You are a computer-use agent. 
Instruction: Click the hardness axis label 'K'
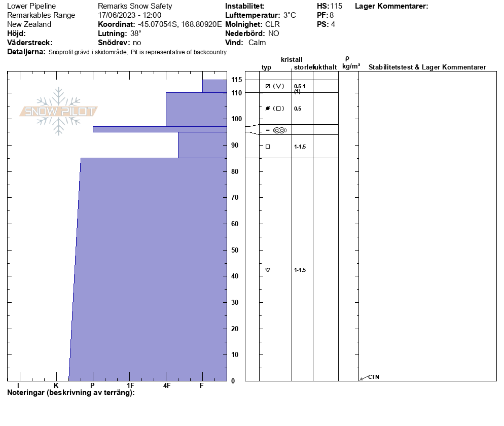(x=56, y=385)
